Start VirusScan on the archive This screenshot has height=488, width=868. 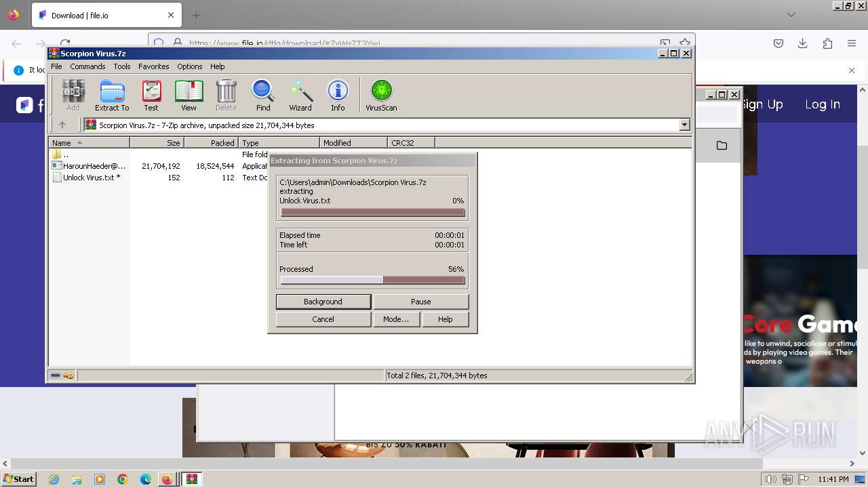(381, 95)
